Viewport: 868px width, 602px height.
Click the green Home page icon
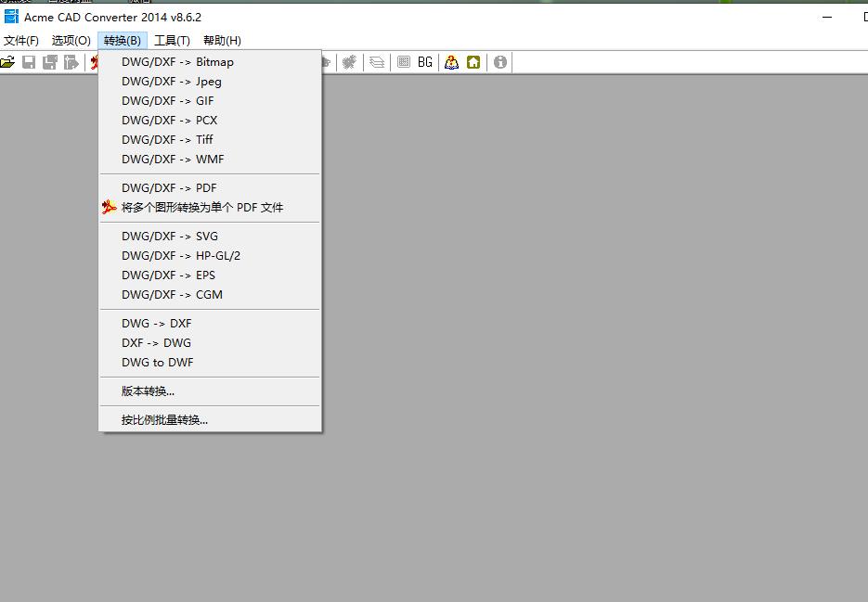(473, 62)
